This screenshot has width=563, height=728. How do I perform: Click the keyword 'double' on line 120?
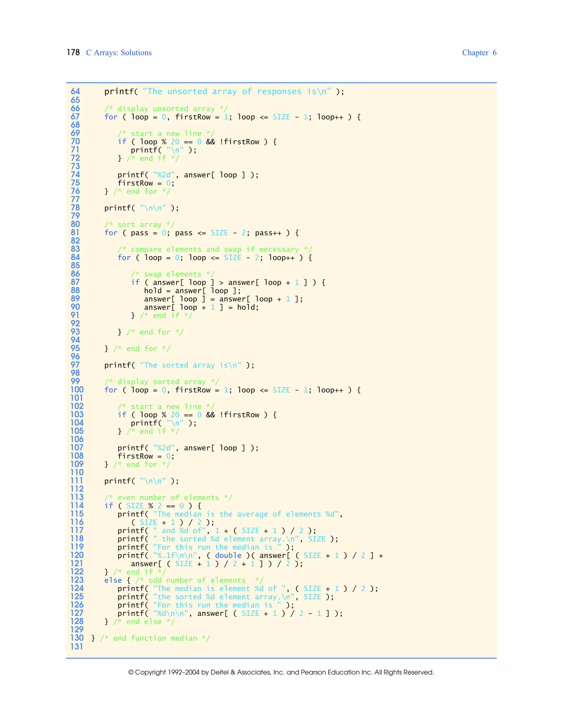coord(228,555)
